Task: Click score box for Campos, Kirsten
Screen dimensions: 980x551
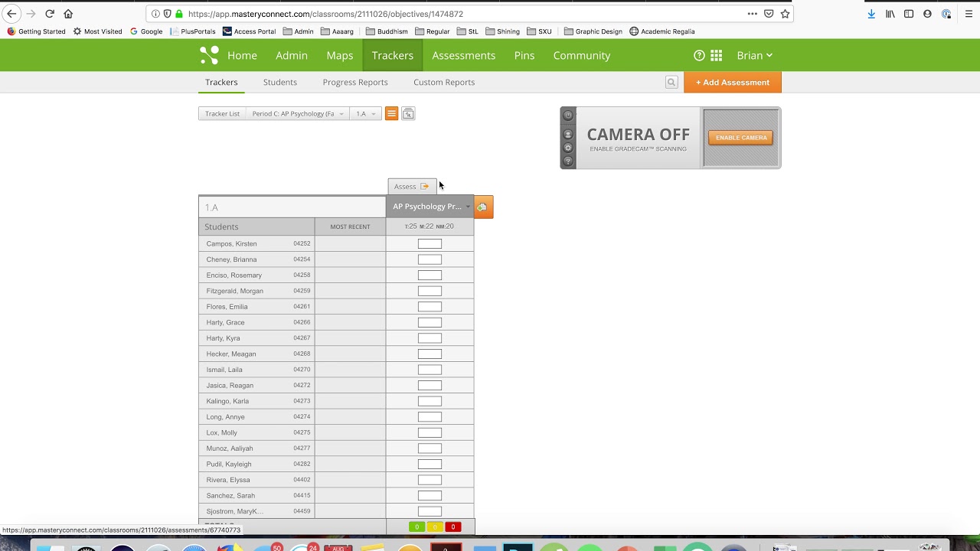Action: (x=430, y=243)
